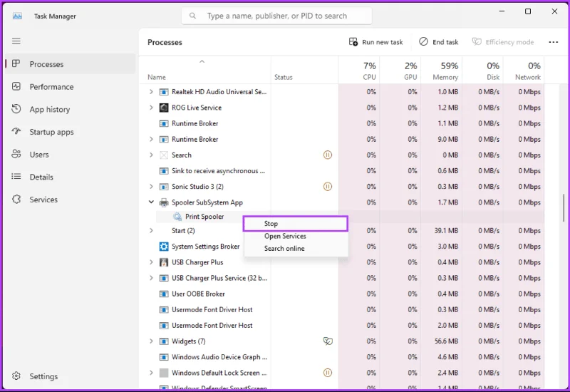Choose Stop in the context menu
570x392 pixels.
296,224
